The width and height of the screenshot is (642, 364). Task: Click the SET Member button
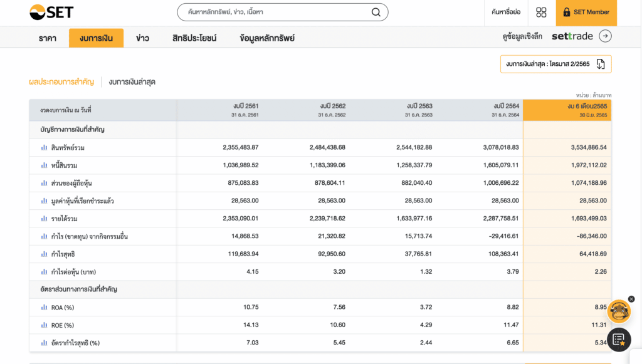point(586,13)
